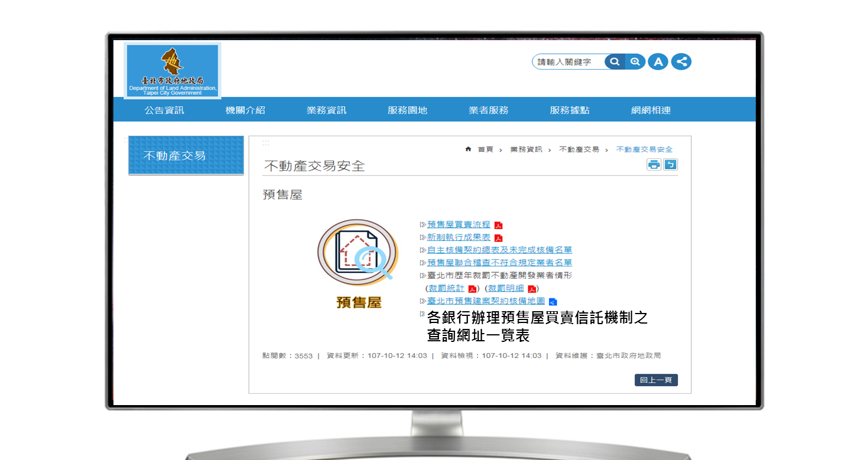Screen dimensions: 868x460
Task: Click the printer icon to print page
Action: [x=654, y=165]
